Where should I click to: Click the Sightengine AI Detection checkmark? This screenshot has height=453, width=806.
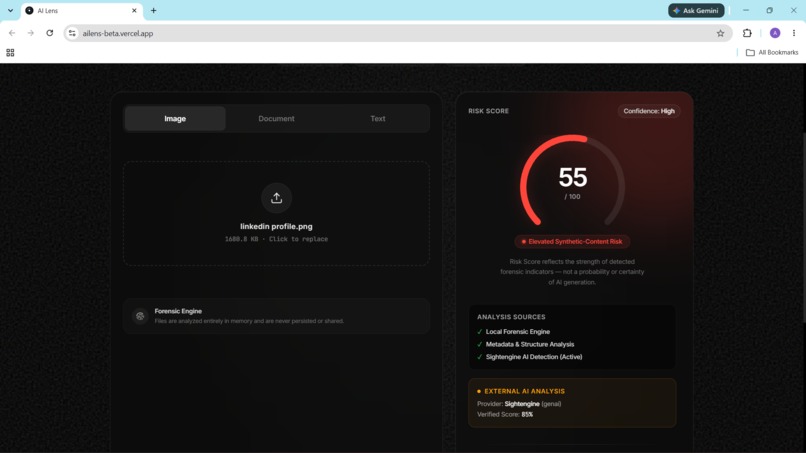click(x=480, y=357)
